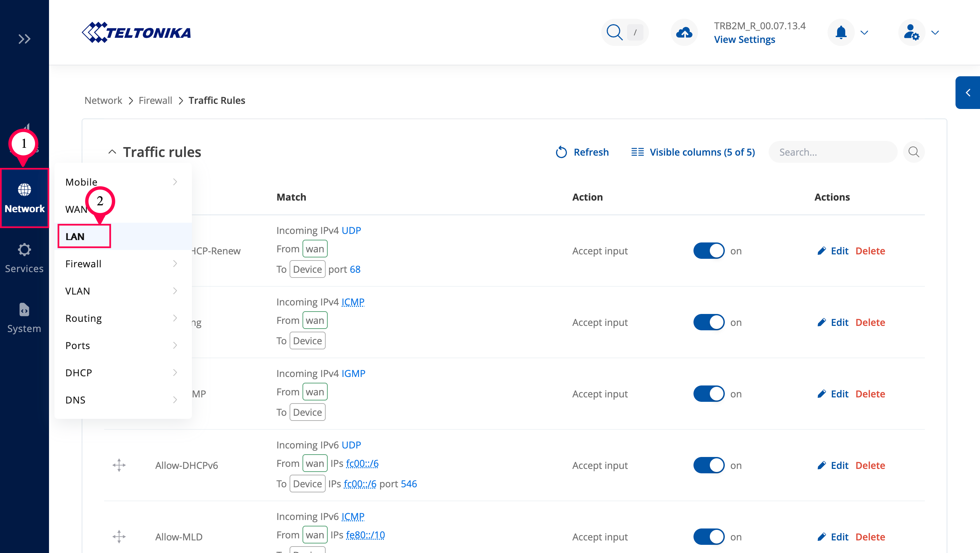Open the notifications bell icon
Image resolution: width=980 pixels, height=553 pixels.
tap(841, 32)
